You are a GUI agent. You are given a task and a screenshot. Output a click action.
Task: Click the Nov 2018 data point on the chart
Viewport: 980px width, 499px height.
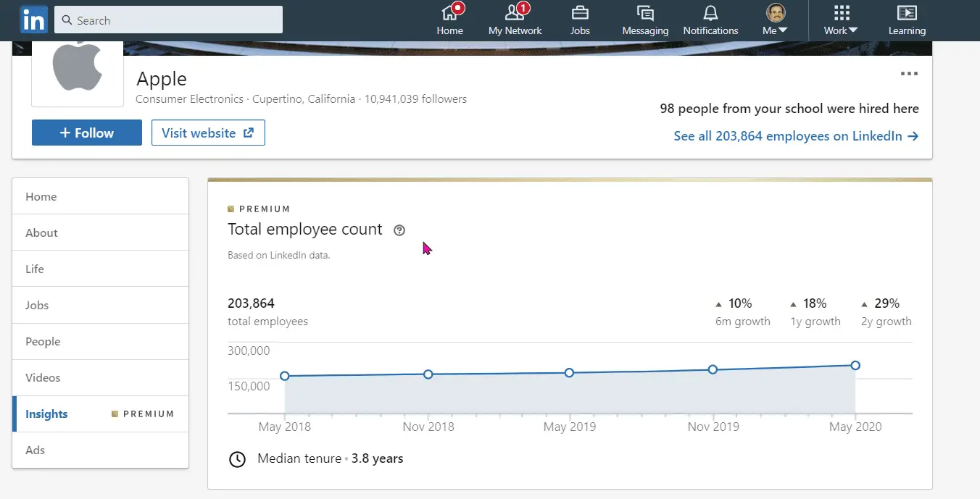[x=428, y=374]
